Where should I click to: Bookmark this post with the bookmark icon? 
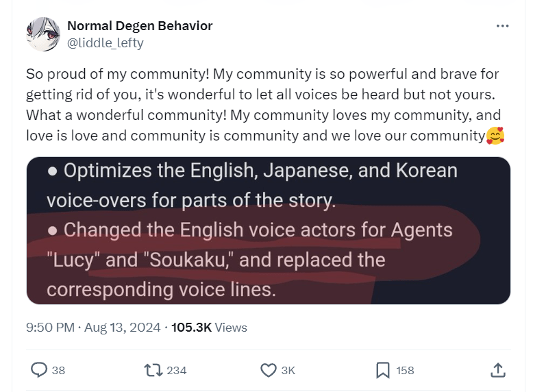[383, 370]
